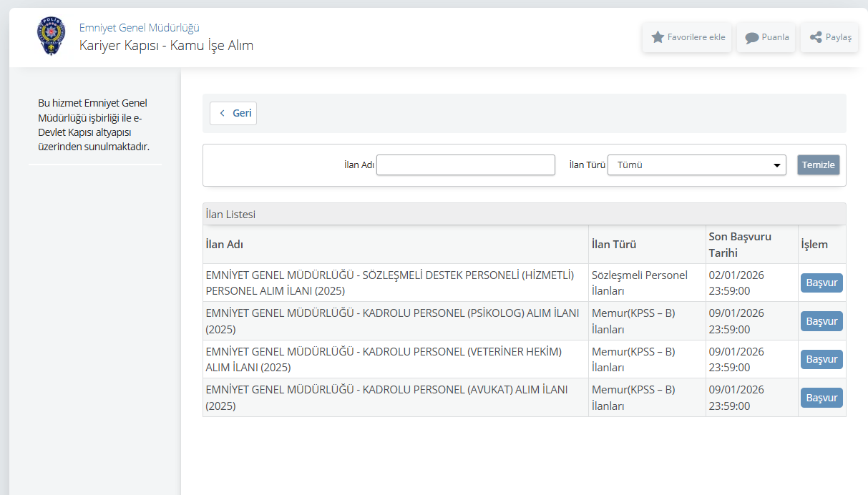Click Son Başvuru Tarihi column header
Image resolution: width=868 pixels, height=495 pixels.
point(740,245)
